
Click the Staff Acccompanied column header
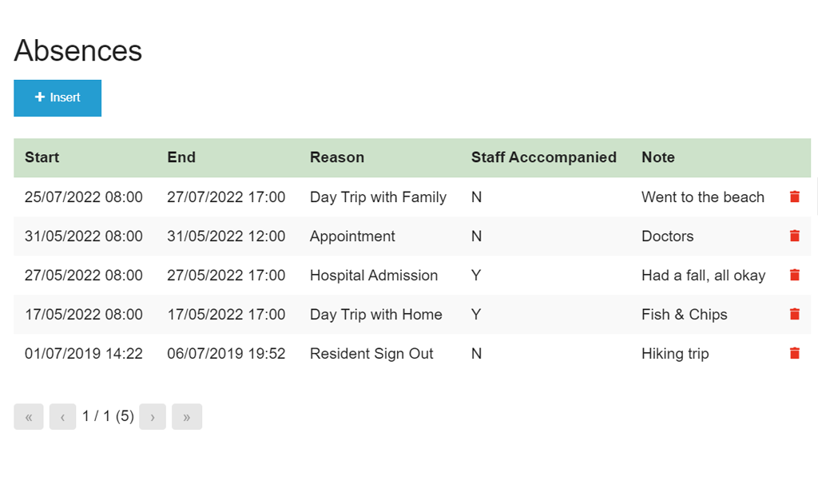(x=543, y=157)
